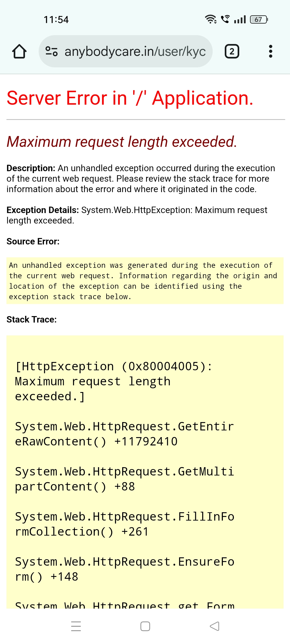Open the tab switcher showing 2 tabs
Screen dimensions: 290x644
click(x=232, y=51)
